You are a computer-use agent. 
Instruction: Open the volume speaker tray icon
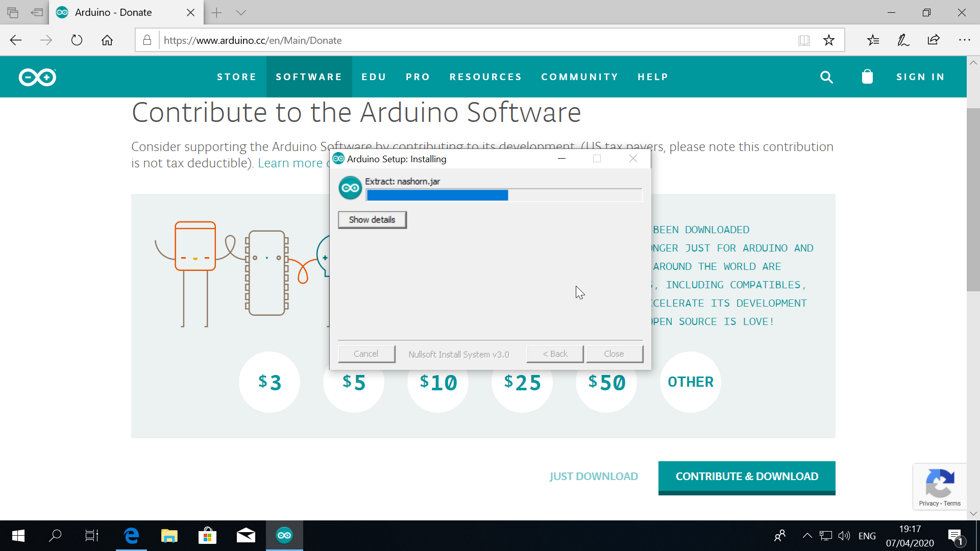coord(844,536)
